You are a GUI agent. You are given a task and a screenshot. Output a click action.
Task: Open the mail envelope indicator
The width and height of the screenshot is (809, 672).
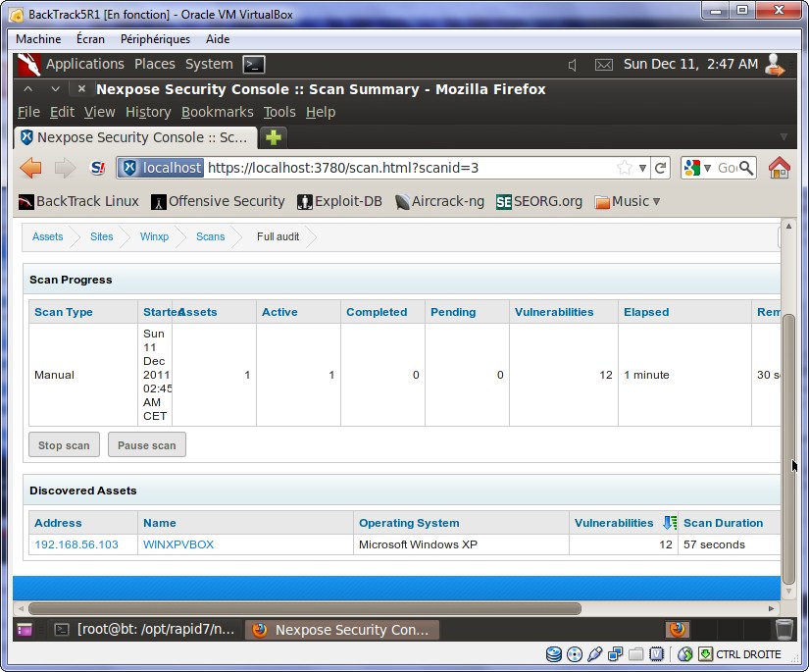coord(604,65)
